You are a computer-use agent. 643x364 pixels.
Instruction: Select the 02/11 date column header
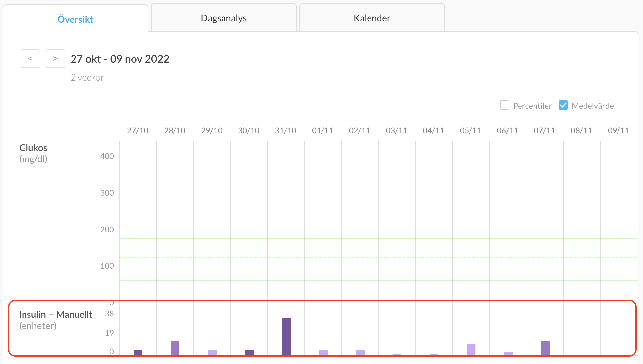[360, 130]
